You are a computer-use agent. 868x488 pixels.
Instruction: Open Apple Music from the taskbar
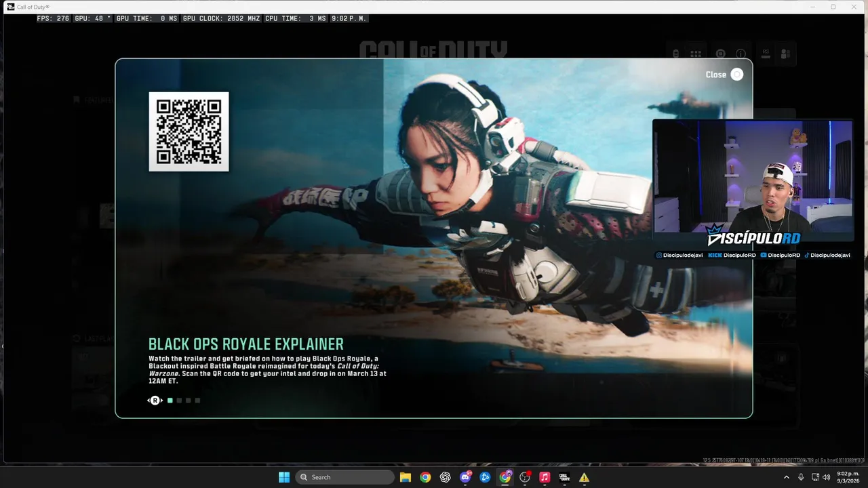(545, 477)
